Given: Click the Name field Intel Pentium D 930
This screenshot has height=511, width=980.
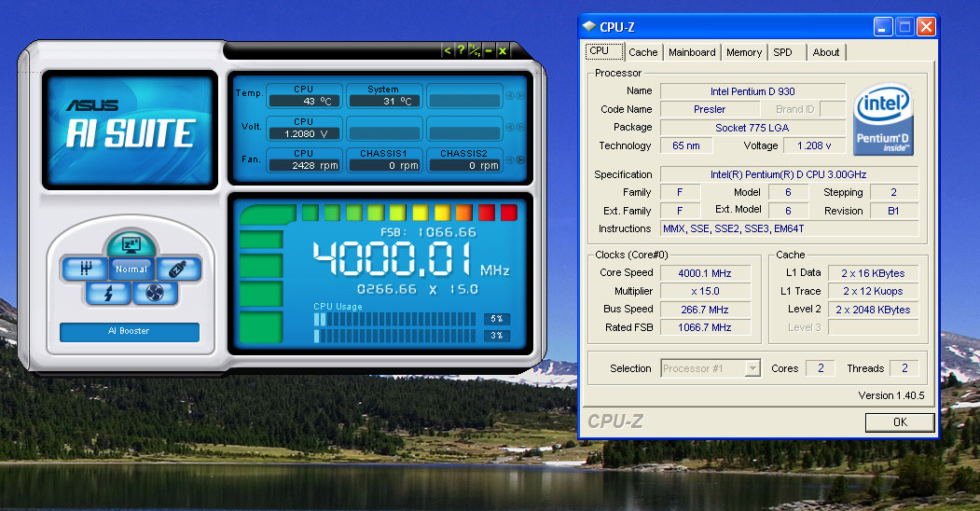Looking at the screenshot, I should pos(752,91).
